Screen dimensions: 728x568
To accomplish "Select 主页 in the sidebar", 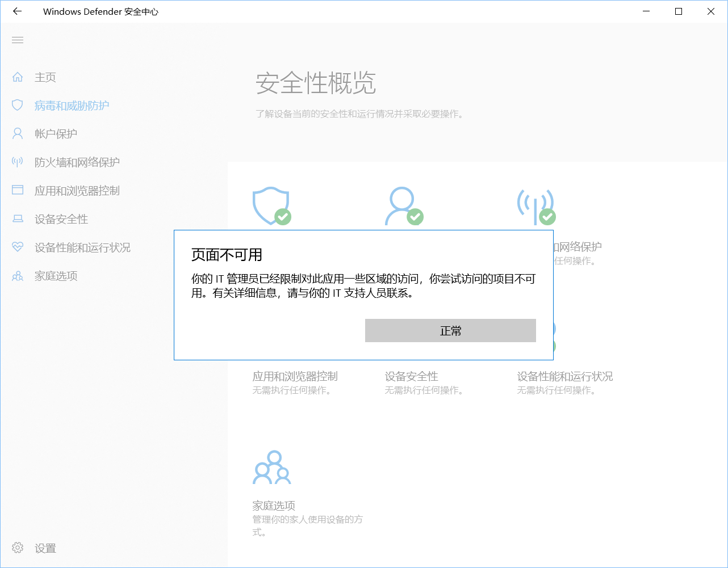I will pyautogui.click(x=45, y=77).
